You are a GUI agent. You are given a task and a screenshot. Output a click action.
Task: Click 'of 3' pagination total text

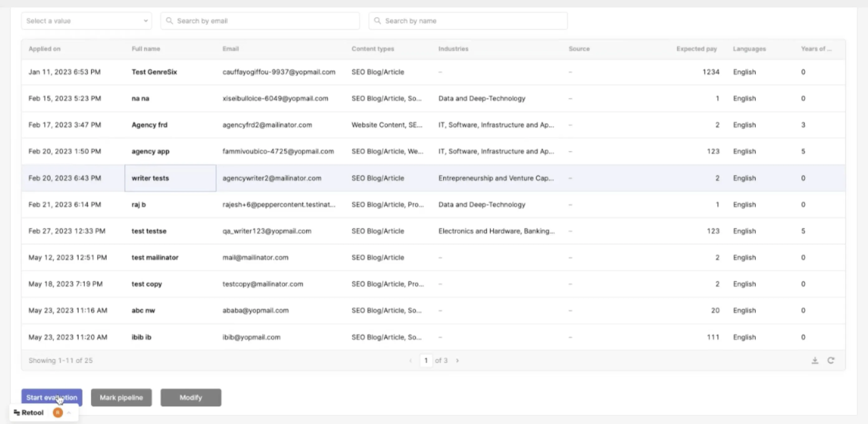click(441, 360)
